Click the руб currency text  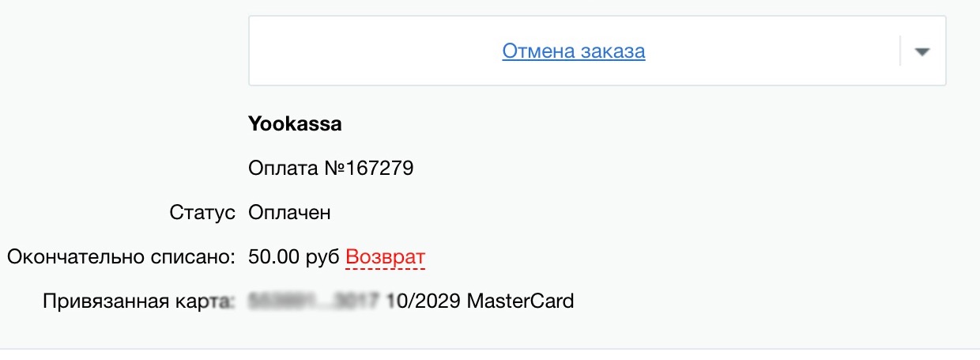(322, 257)
